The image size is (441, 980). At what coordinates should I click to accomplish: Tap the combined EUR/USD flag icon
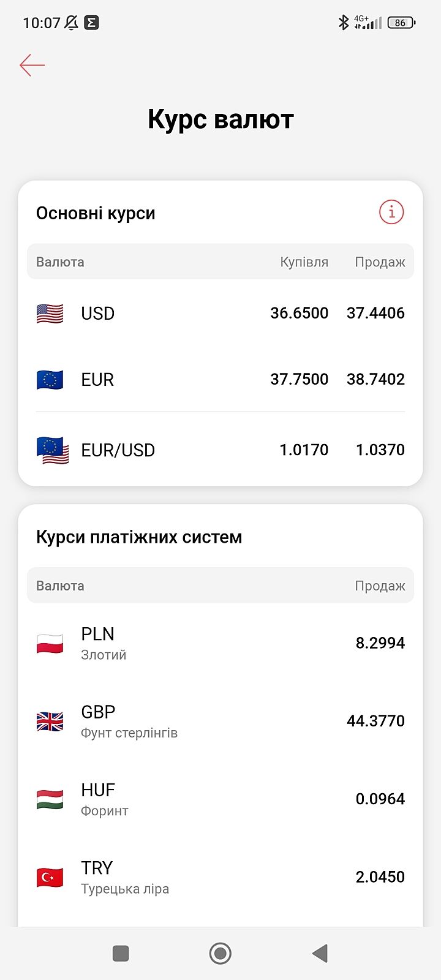(x=53, y=450)
